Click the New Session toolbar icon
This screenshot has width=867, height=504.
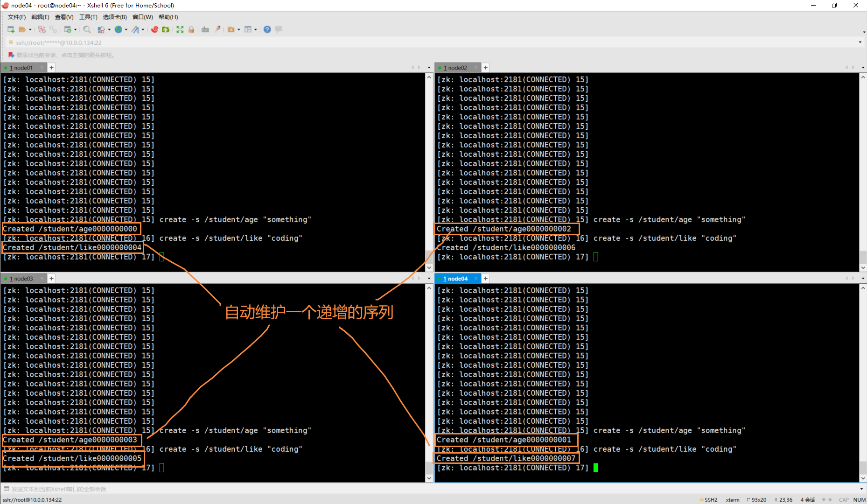click(11, 29)
